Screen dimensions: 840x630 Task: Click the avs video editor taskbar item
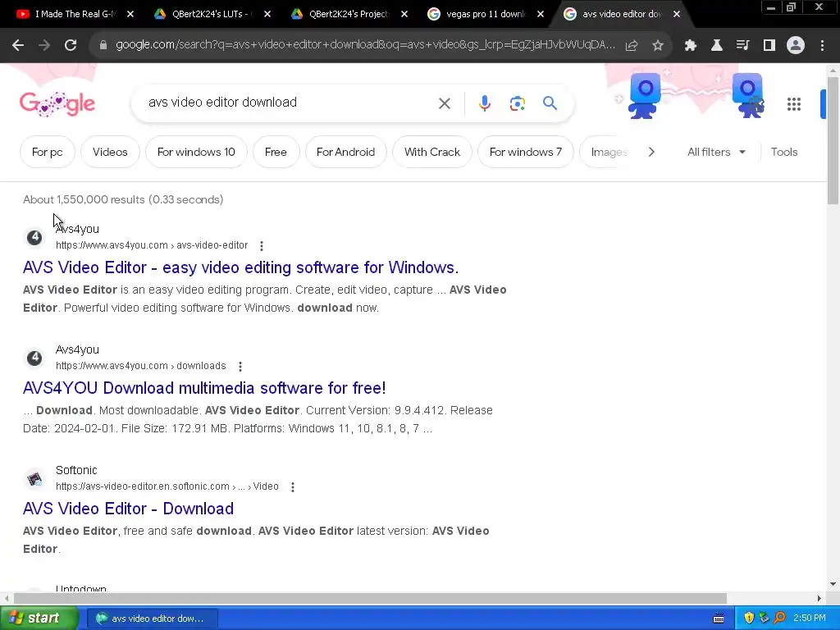153,619
